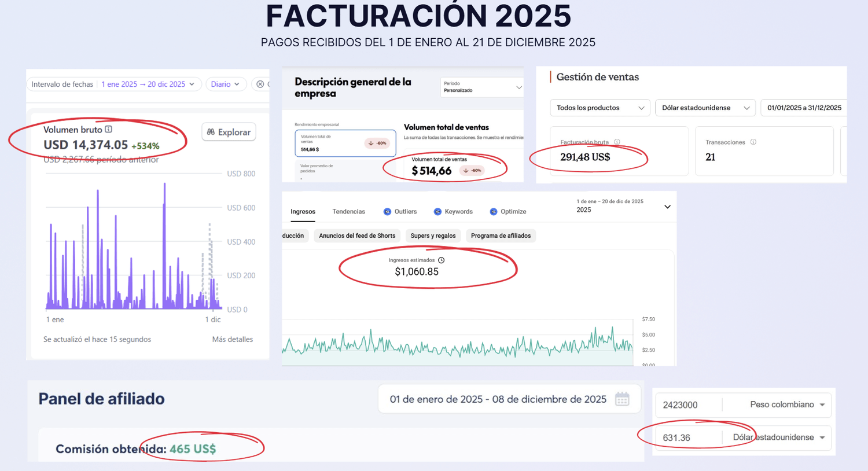Select the Programa de afiliados chip
This screenshot has height=471, width=868.
click(x=501, y=235)
